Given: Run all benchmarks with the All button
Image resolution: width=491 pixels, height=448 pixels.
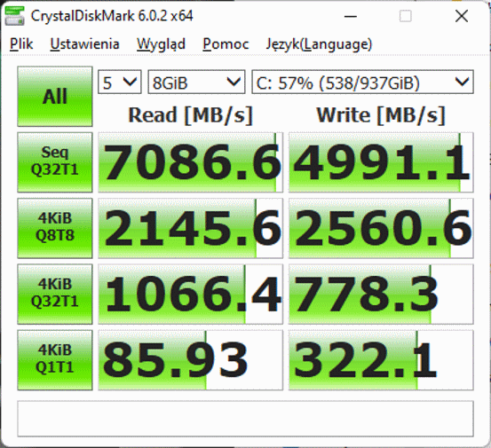Looking at the screenshot, I should 55,97.
